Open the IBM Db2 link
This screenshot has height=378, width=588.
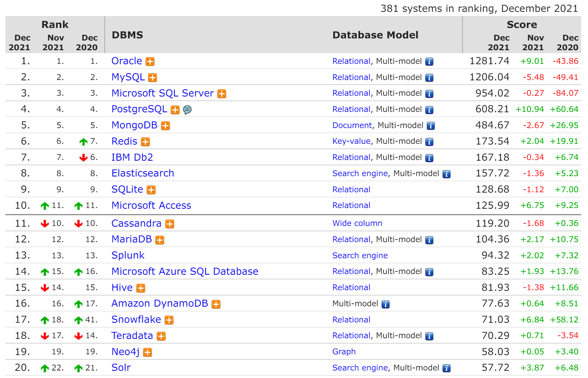click(132, 157)
